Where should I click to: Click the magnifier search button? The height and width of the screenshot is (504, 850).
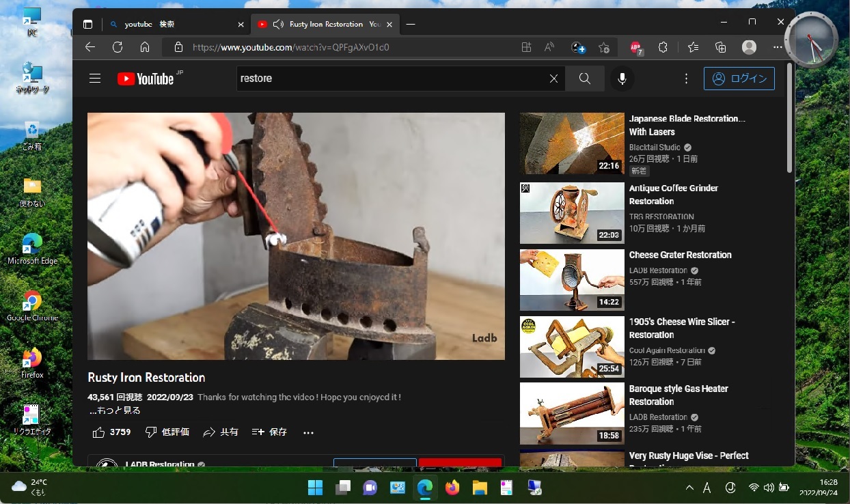[585, 79]
